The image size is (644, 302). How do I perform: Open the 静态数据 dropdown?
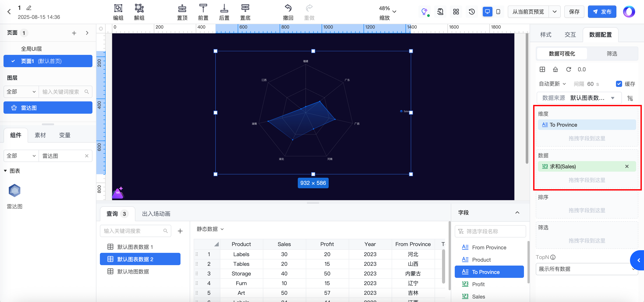click(210, 229)
